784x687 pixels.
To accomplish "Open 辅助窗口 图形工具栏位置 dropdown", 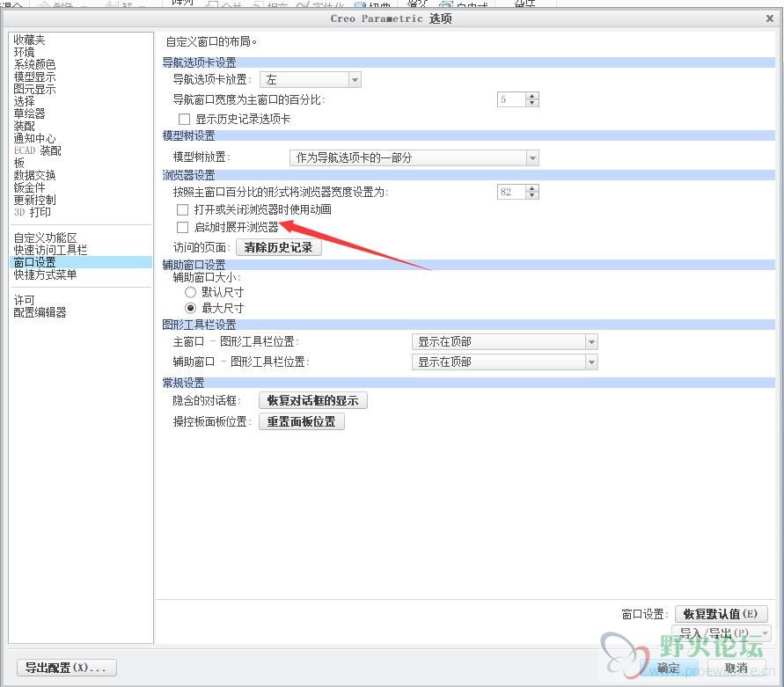I will (x=504, y=362).
